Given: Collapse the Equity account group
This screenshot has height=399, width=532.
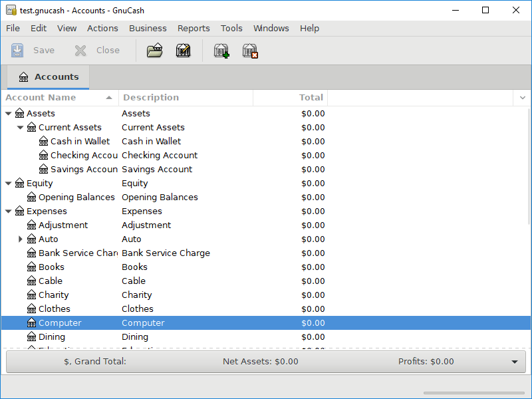Looking at the screenshot, I should click(9, 184).
